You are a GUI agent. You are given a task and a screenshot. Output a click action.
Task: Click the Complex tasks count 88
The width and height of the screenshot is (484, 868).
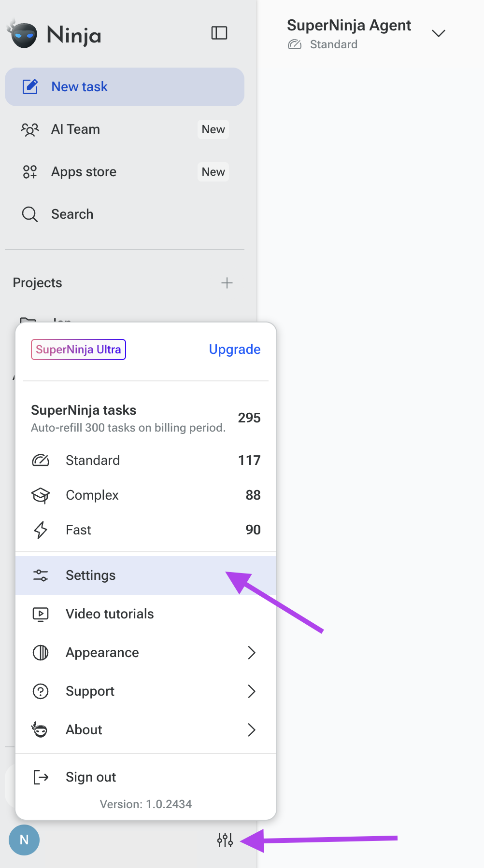(253, 495)
